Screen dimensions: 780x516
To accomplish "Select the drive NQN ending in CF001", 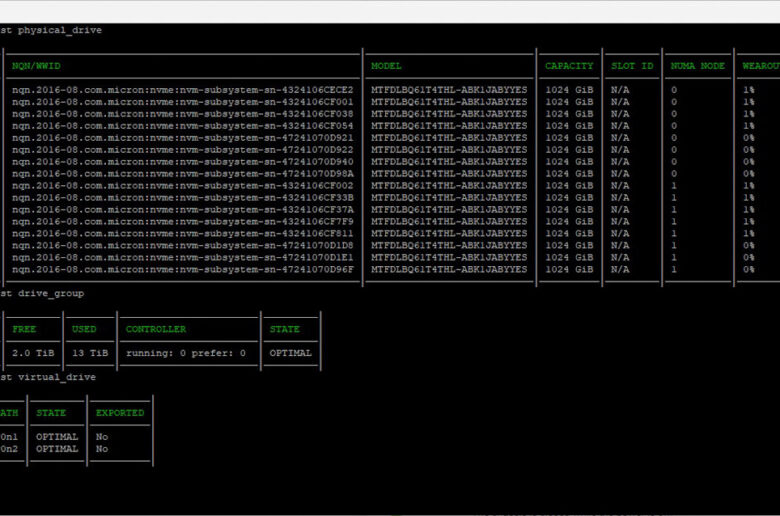I will click(182, 102).
